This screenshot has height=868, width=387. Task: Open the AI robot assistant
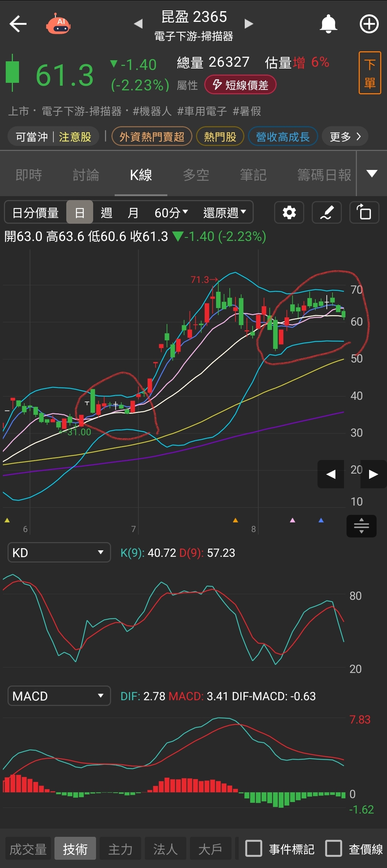(58, 24)
